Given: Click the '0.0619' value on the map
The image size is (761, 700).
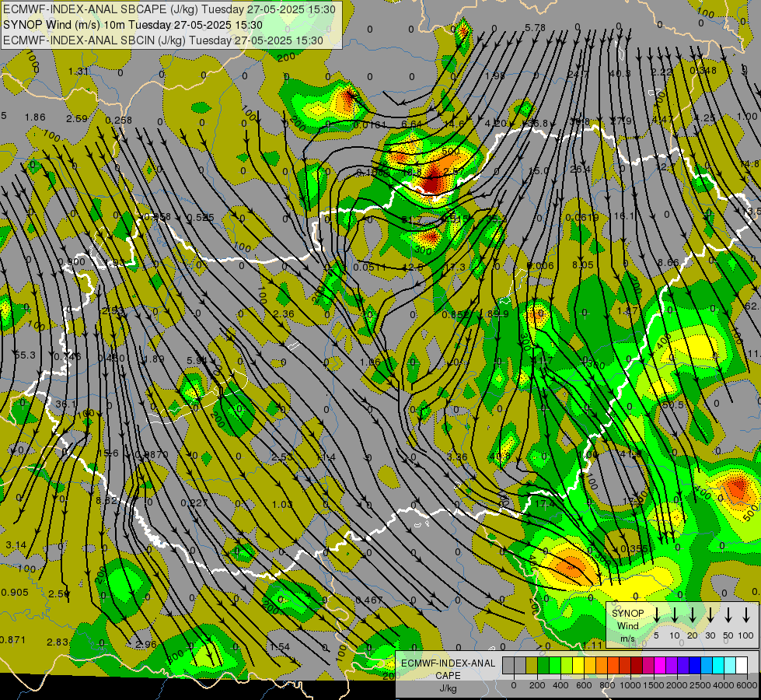Looking at the screenshot, I should pos(582,218).
